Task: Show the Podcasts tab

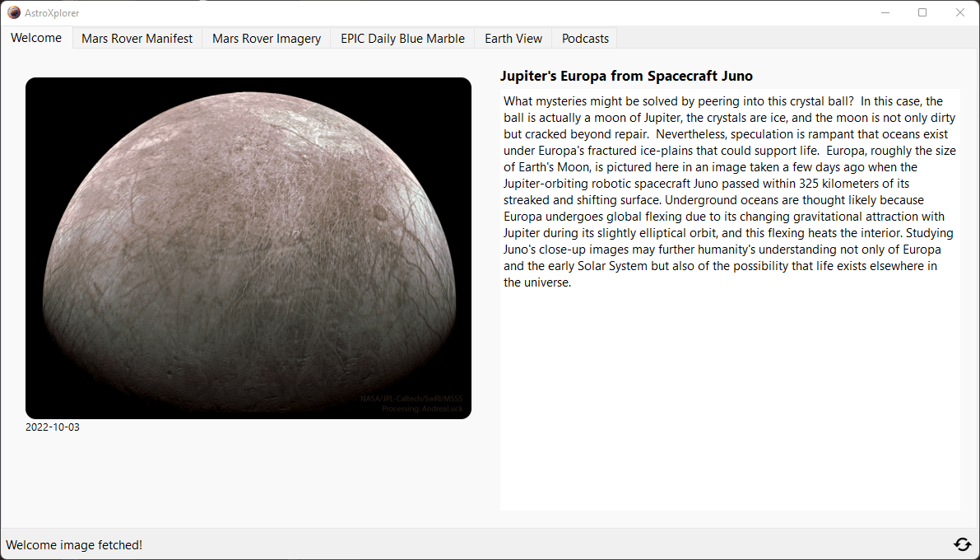Action: (585, 39)
